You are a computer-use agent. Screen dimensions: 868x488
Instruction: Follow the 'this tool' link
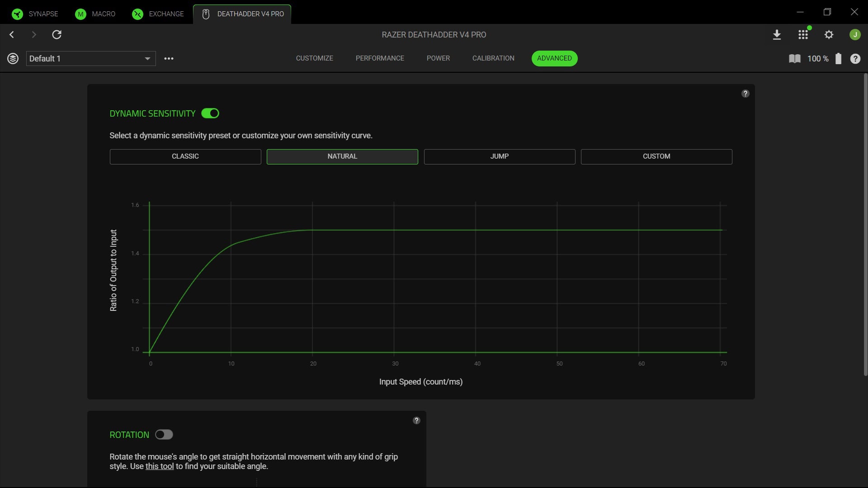point(160,466)
